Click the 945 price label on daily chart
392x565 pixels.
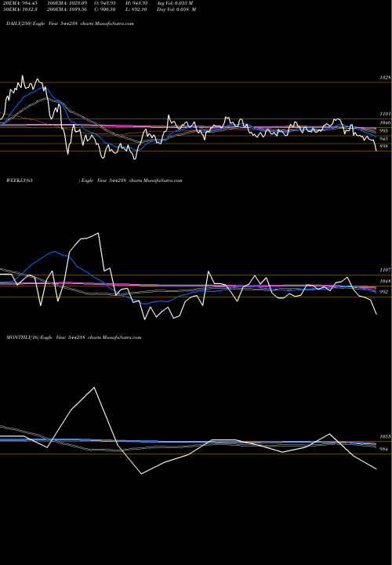tap(384, 139)
